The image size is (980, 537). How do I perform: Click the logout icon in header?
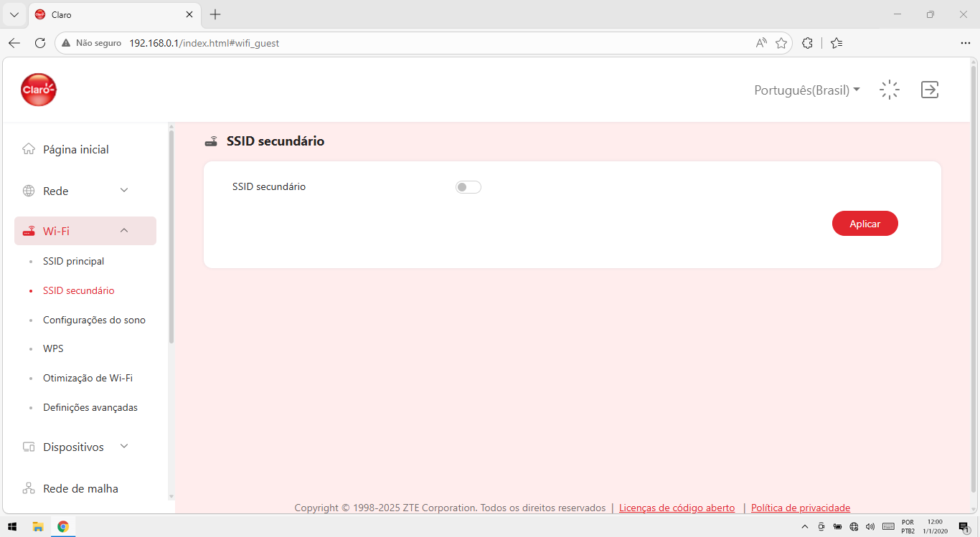coord(930,90)
